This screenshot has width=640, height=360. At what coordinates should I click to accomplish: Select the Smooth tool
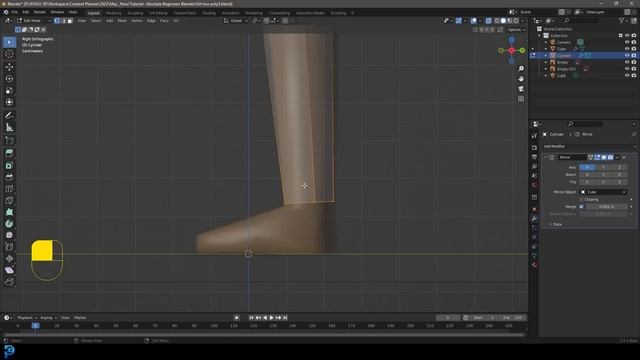[x=9, y=235]
